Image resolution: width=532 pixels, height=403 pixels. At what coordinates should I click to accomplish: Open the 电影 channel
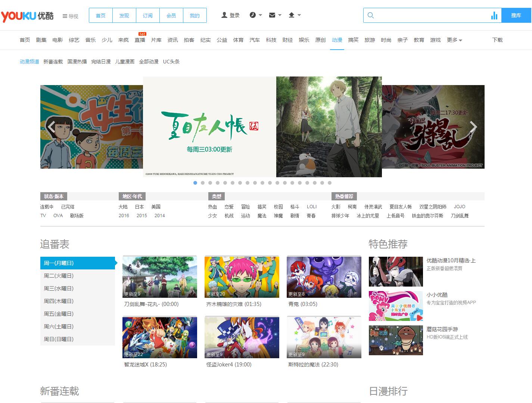click(x=58, y=40)
